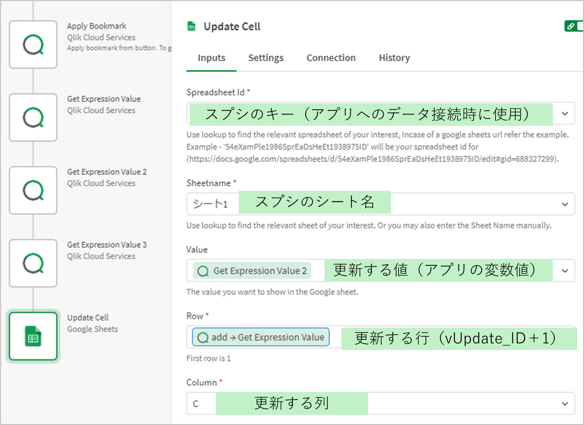Click the Column input field containing C
This screenshot has height=425, width=584.
[381, 403]
